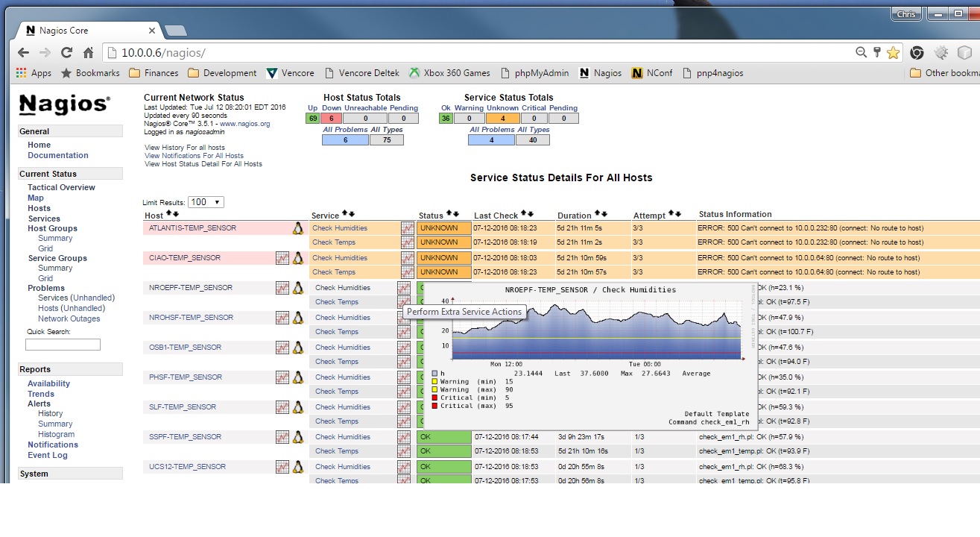This screenshot has width=980, height=537.
Task: Click the browser home icon
Action: point(88,52)
